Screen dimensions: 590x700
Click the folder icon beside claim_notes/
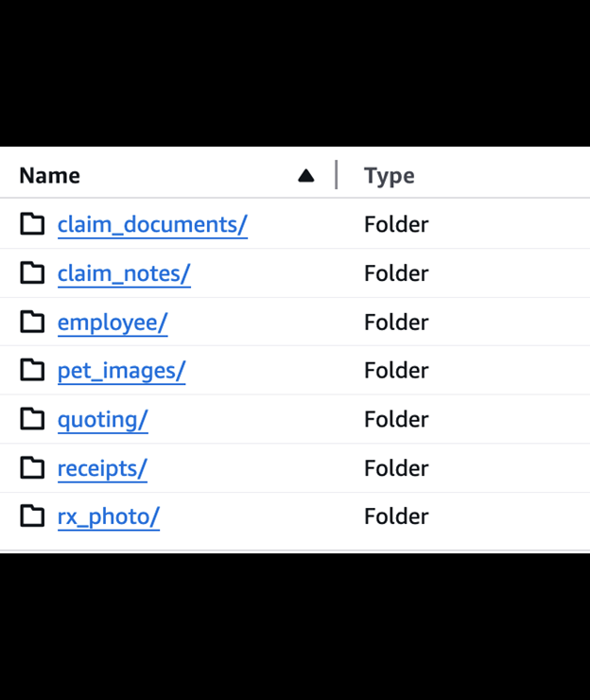33,273
